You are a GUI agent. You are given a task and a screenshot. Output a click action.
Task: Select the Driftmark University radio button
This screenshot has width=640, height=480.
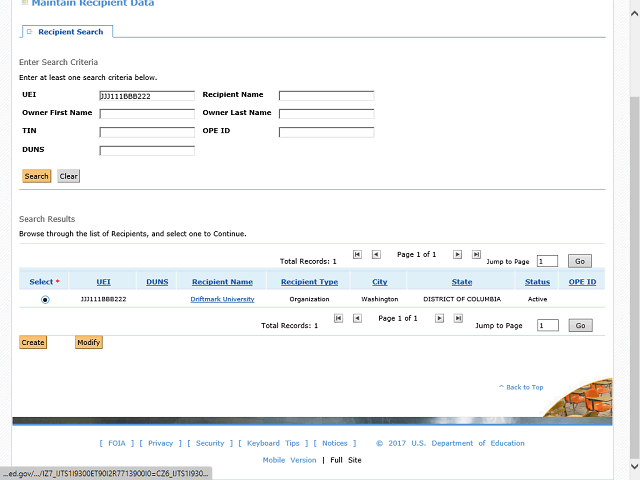[45, 300]
